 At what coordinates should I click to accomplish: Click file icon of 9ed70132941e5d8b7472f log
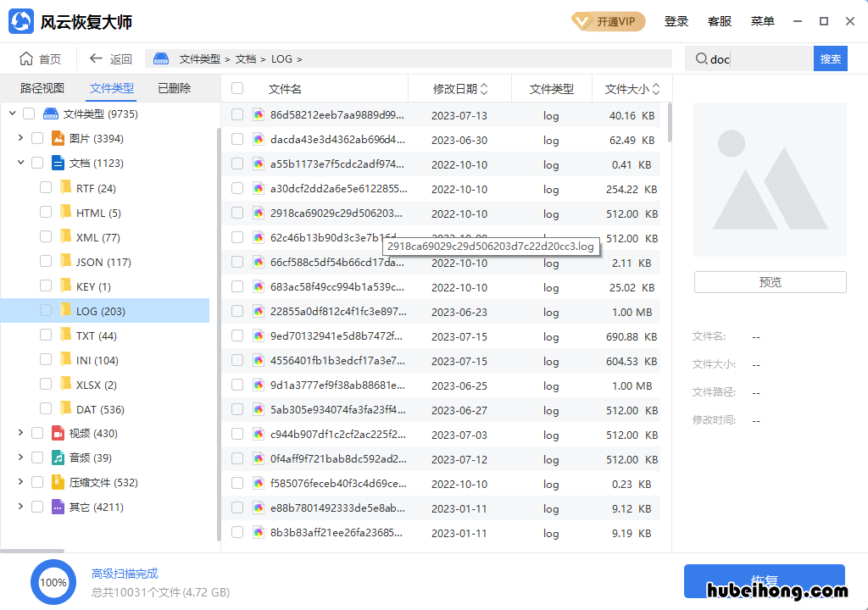[259, 336]
